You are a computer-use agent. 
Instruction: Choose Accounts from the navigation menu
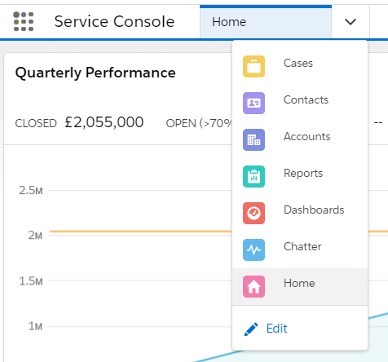coord(300,140)
